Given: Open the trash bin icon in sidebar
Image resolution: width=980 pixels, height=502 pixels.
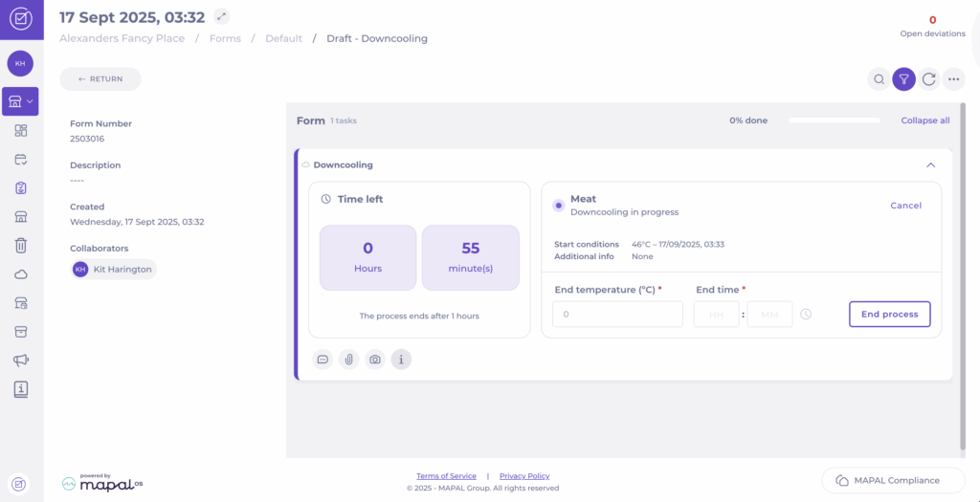Looking at the screenshot, I should click(20, 246).
